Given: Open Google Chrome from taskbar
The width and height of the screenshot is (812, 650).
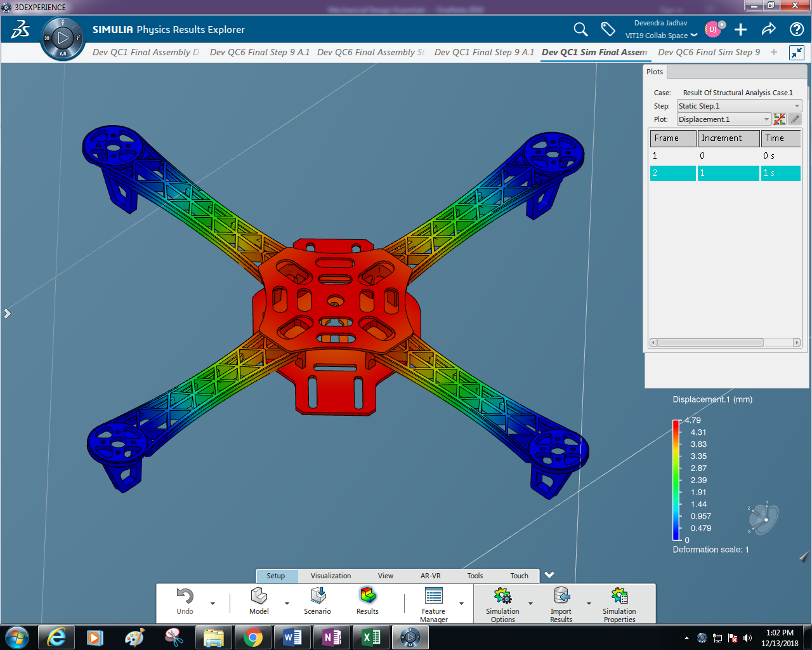Looking at the screenshot, I should coord(252,637).
